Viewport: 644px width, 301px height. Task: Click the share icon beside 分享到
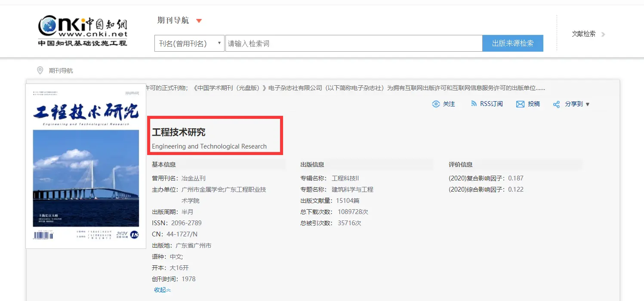click(556, 104)
